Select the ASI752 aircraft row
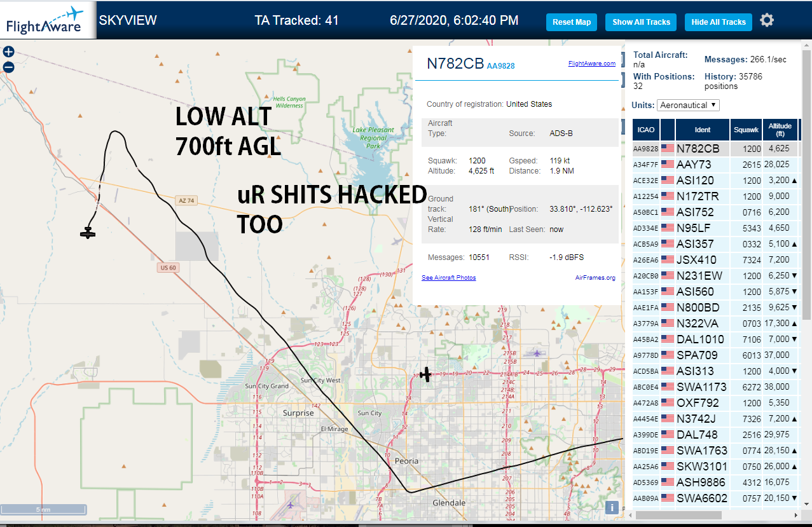The image size is (812, 527). click(x=715, y=212)
